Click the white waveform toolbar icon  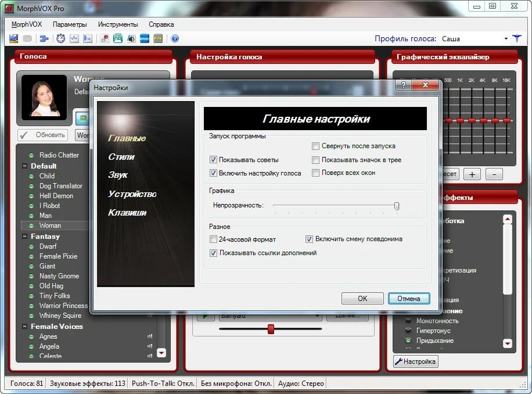click(x=74, y=38)
